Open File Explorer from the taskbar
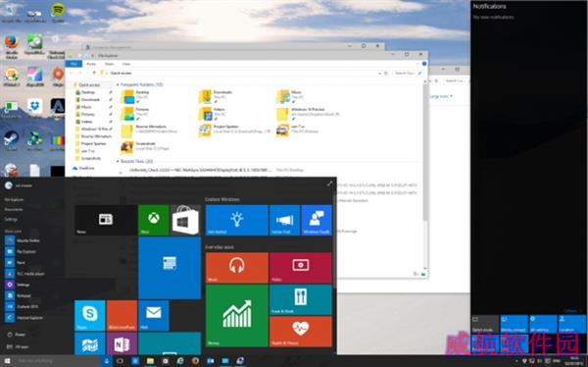This screenshot has width=588, height=367. (150, 361)
